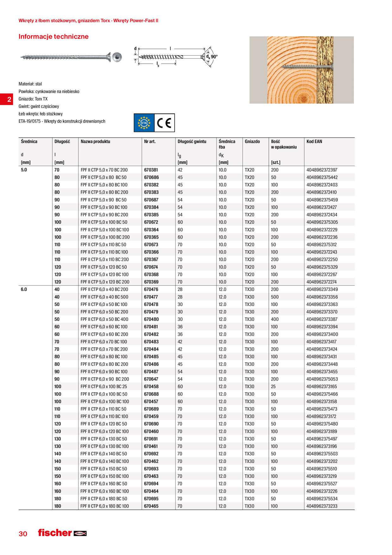Click the 'Ilość w opakowaniu' column header
This screenshot has height=555, width=392.
284,144
